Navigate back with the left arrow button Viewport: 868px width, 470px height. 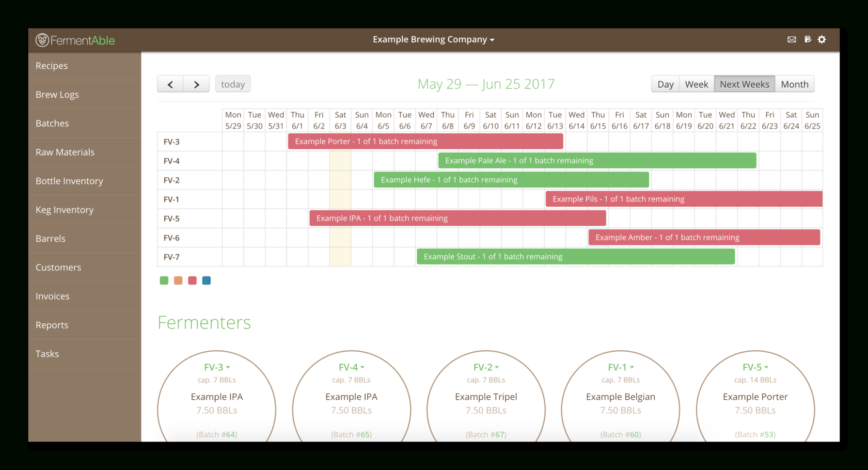pyautogui.click(x=170, y=84)
